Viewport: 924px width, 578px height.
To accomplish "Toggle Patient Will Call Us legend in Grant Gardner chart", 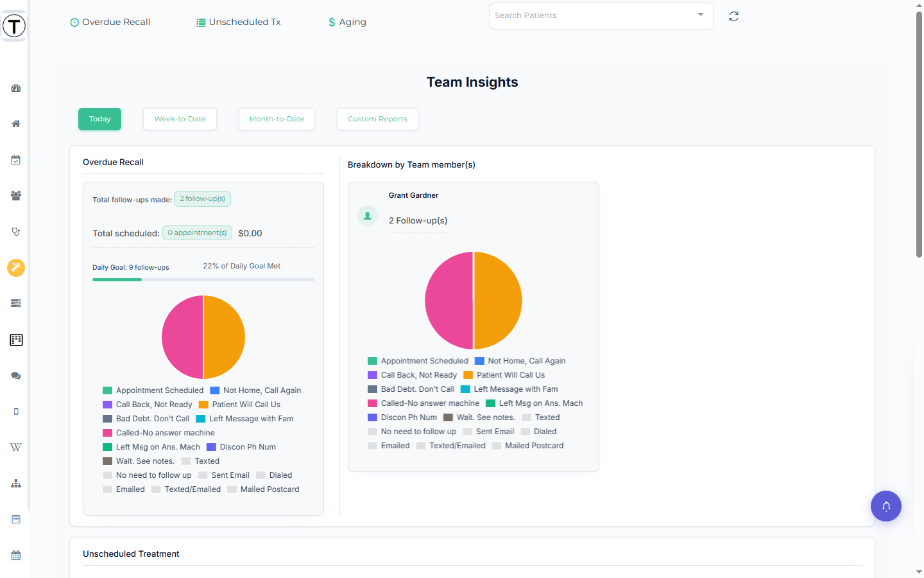I will tap(504, 375).
